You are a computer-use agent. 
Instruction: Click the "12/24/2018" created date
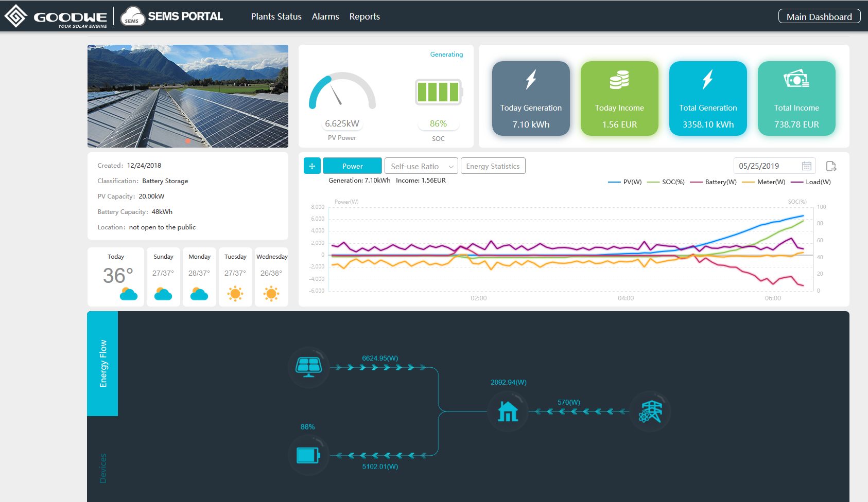144,166
